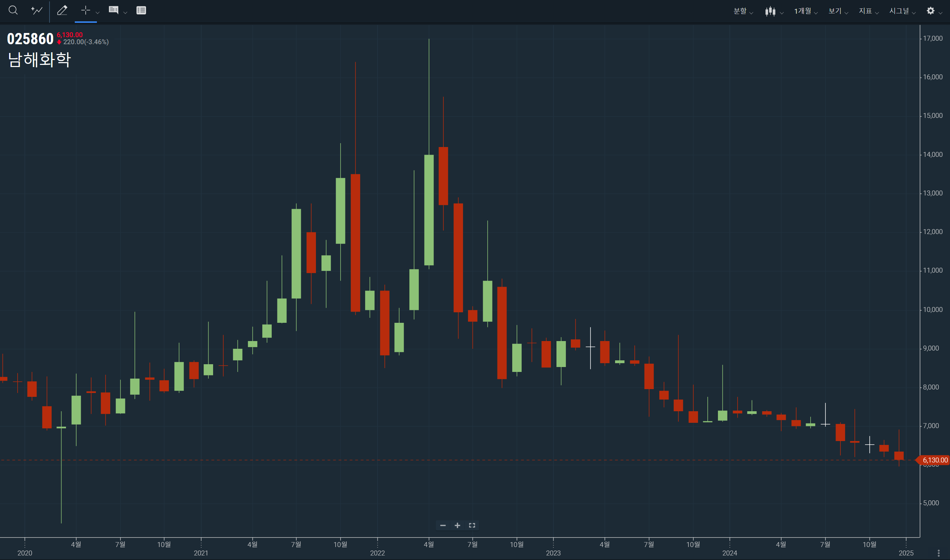Click the 7,000 price axis label

[x=931, y=426]
